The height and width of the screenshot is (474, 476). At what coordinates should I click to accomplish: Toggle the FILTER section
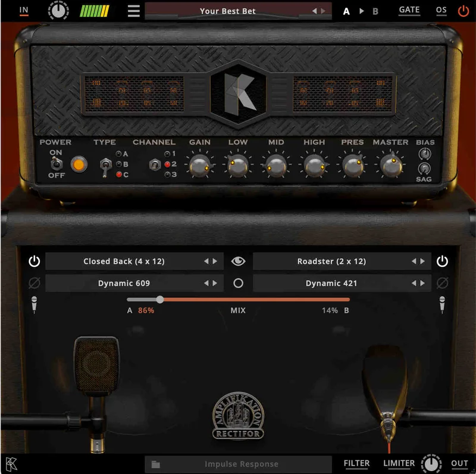[x=356, y=463]
